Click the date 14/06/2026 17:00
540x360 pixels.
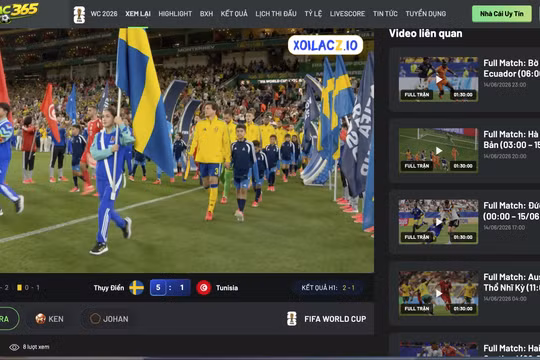504,227
